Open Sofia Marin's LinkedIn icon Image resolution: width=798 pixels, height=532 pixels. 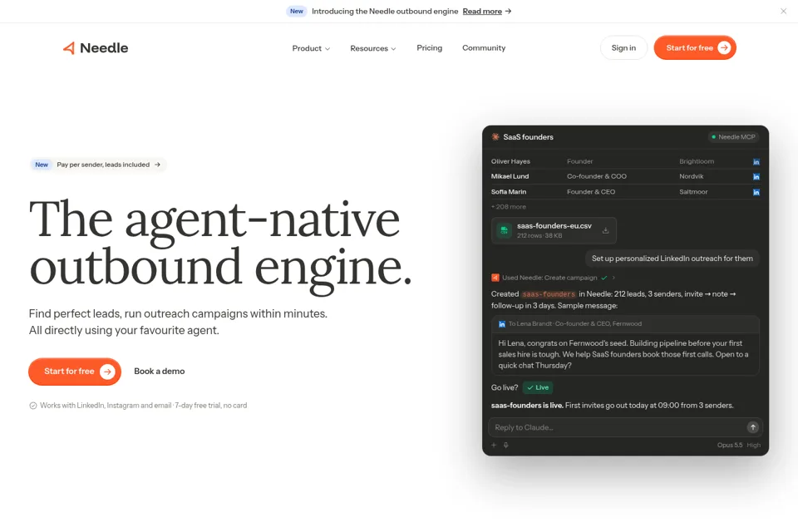(x=756, y=192)
